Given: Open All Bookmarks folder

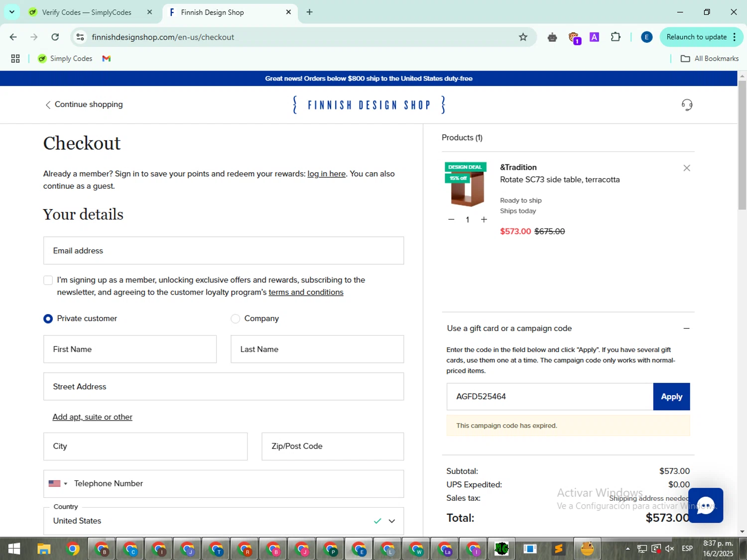Looking at the screenshot, I should 709,59.
